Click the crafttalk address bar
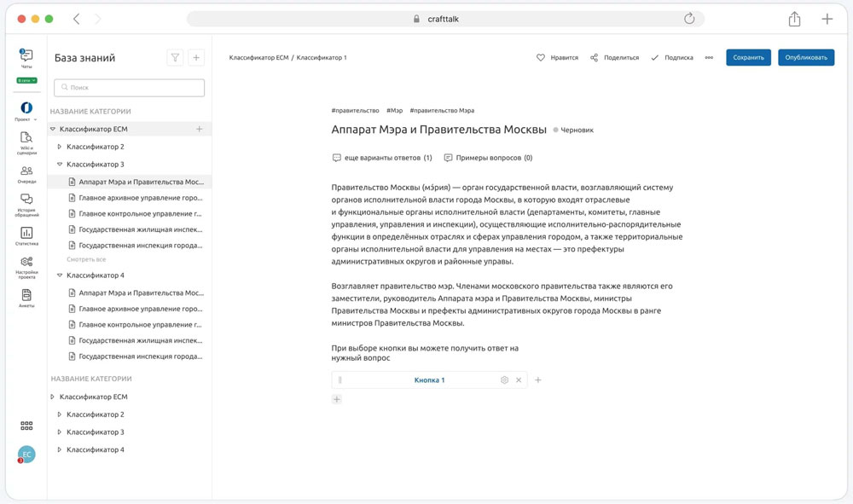853x504 pixels. 445,19
